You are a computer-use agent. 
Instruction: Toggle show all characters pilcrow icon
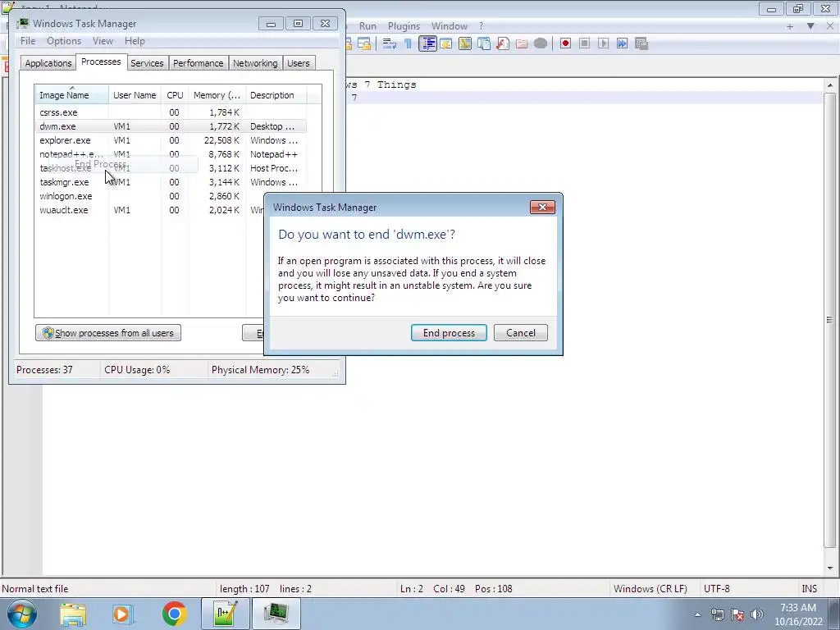[409, 43]
